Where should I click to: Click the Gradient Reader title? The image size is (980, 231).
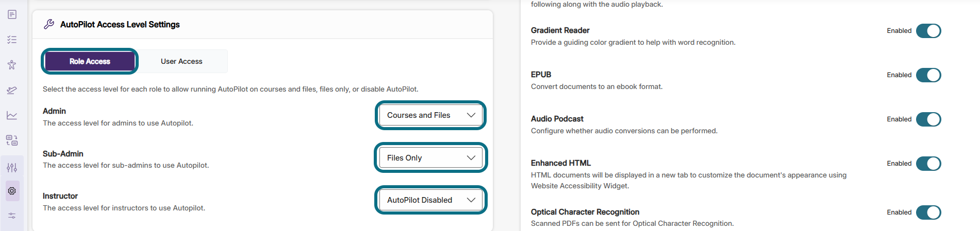pos(560,30)
